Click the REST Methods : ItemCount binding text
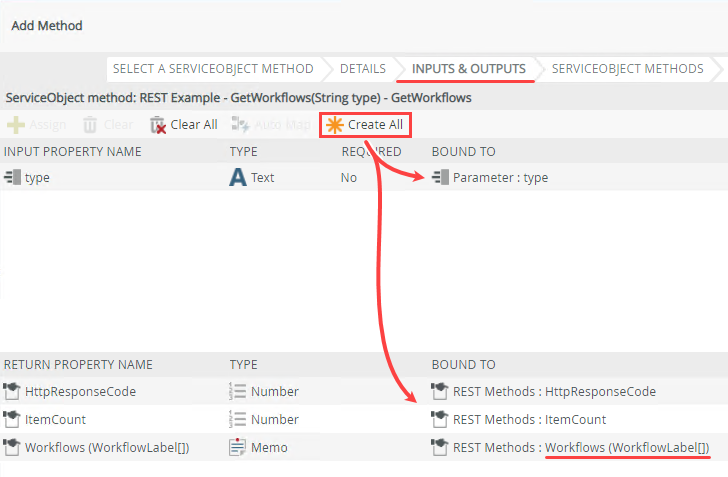The image size is (728, 477). [529, 419]
